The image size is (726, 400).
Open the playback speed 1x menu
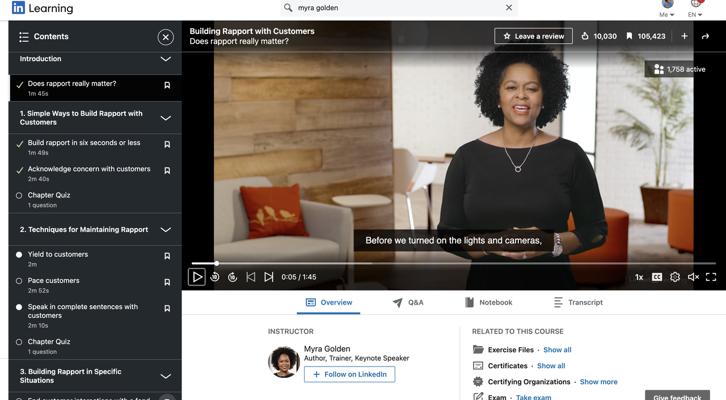click(x=639, y=277)
